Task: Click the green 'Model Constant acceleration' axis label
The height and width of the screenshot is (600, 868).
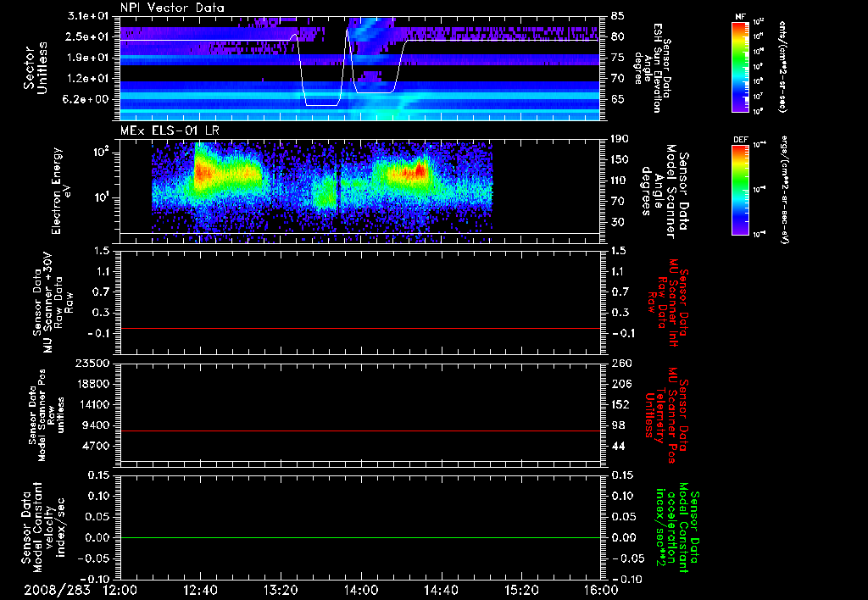Action: click(x=677, y=528)
